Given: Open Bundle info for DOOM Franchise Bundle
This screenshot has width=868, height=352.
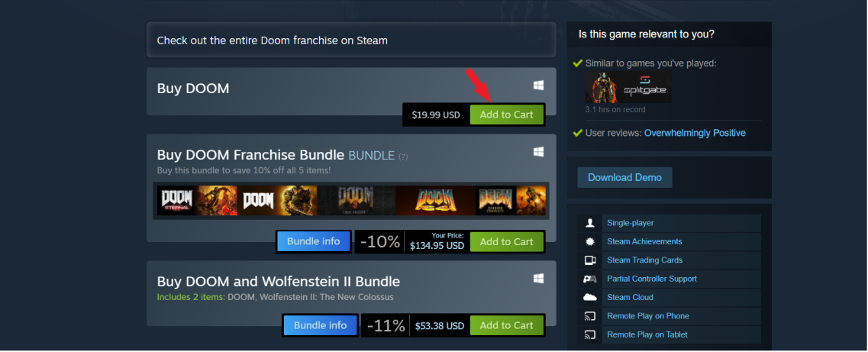Looking at the screenshot, I should pyautogui.click(x=313, y=242).
